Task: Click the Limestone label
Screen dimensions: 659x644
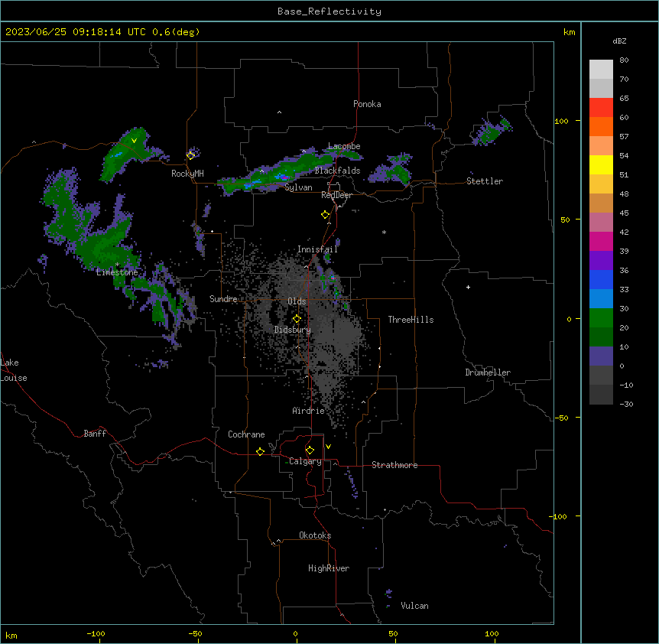Action: (117, 272)
